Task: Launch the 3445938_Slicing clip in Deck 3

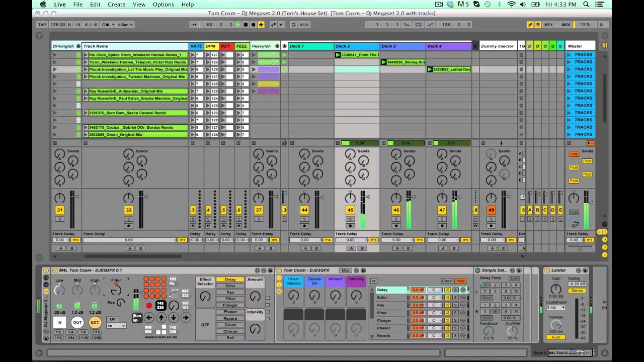Action: (x=384, y=62)
